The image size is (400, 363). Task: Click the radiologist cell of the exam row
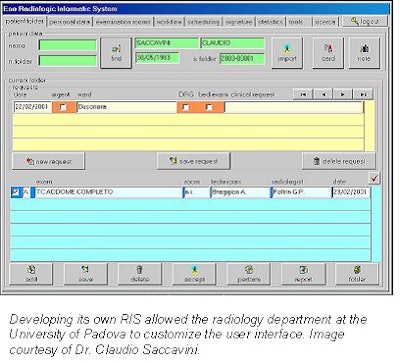302,192
